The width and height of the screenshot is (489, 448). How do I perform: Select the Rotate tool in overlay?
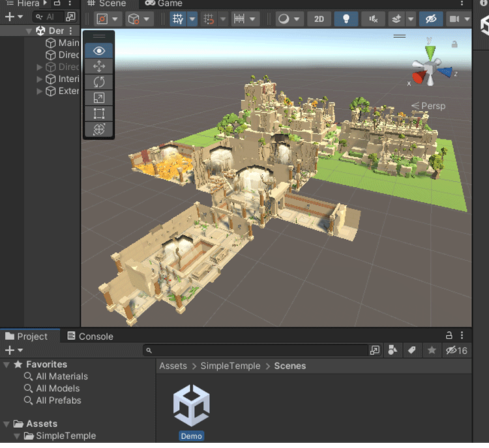click(99, 82)
